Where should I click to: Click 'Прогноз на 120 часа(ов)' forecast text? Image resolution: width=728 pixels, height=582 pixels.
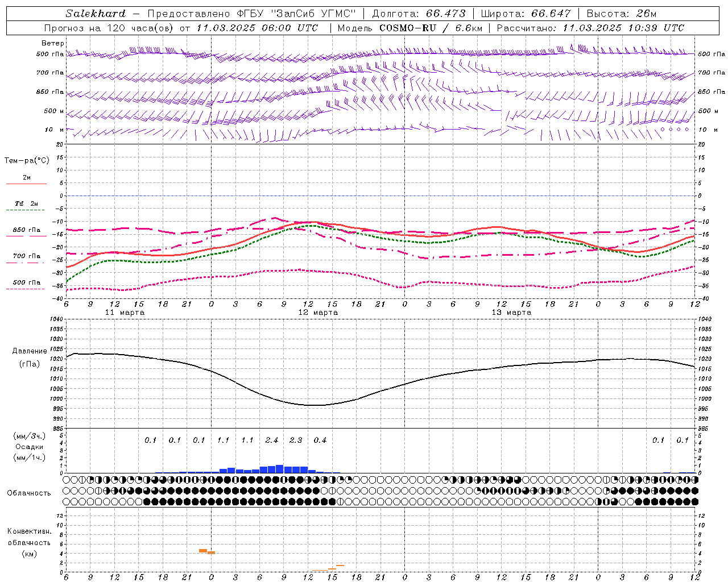tap(110, 28)
